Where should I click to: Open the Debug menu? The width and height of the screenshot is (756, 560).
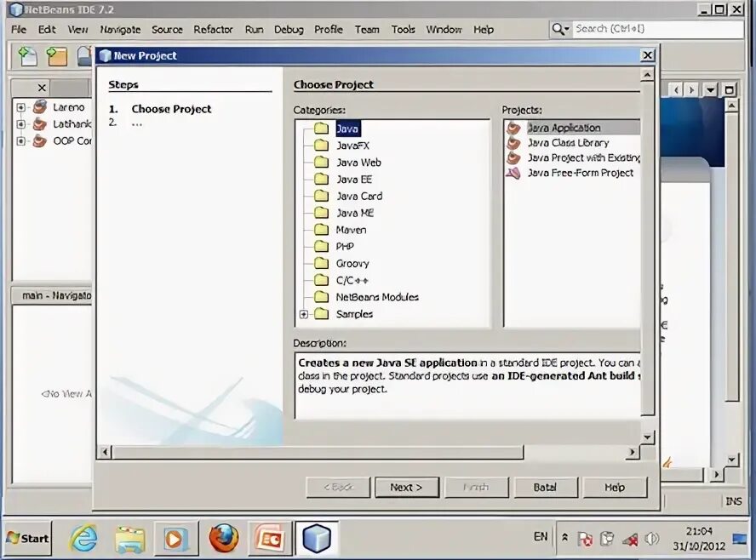pyautogui.click(x=289, y=30)
